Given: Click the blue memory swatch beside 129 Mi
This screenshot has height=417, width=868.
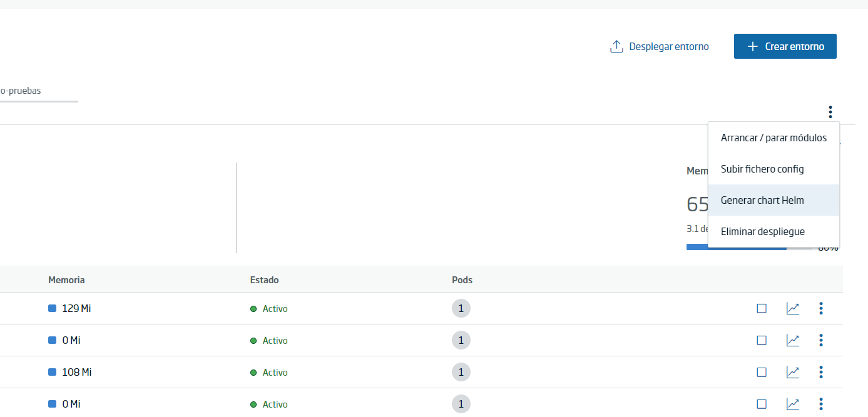Looking at the screenshot, I should [x=52, y=308].
